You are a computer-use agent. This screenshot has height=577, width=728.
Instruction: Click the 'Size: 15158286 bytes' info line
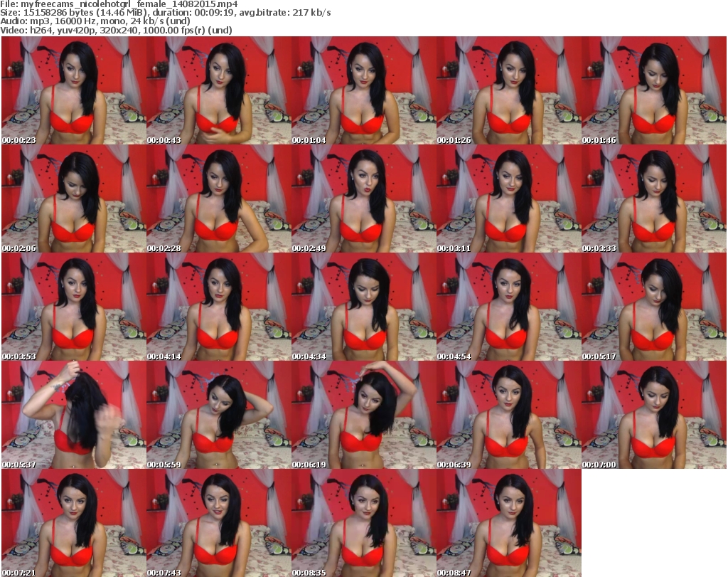click(x=165, y=13)
